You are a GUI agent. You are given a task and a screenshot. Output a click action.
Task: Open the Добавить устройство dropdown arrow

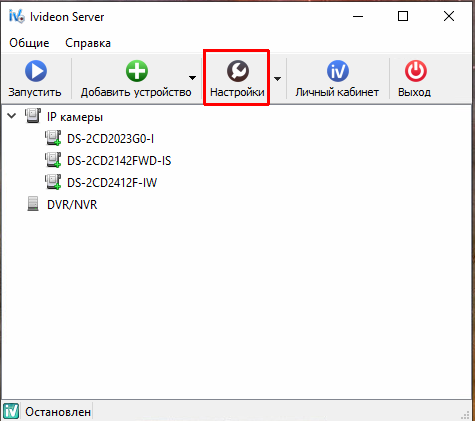click(x=192, y=78)
